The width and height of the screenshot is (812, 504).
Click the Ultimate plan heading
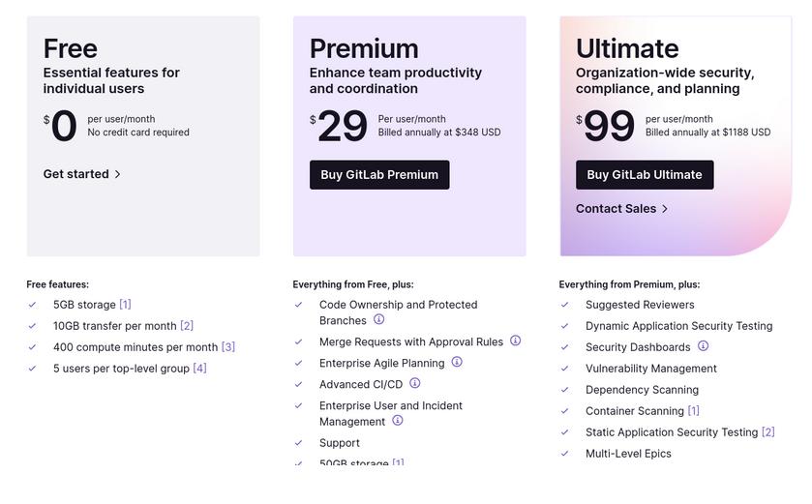627,48
